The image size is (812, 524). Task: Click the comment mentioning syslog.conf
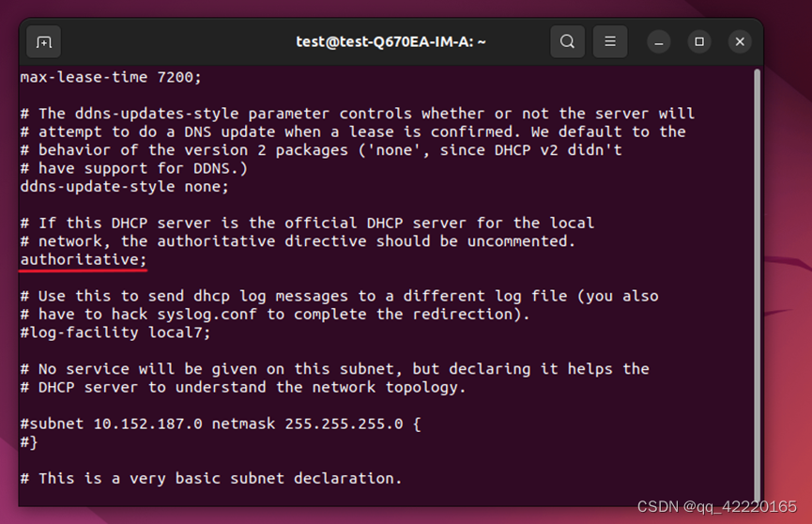point(275,314)
